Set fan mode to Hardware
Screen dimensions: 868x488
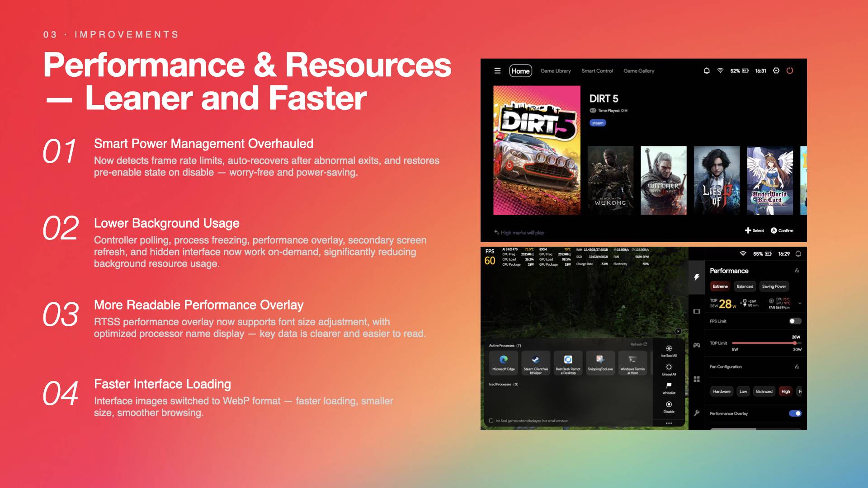coord(722,391)
